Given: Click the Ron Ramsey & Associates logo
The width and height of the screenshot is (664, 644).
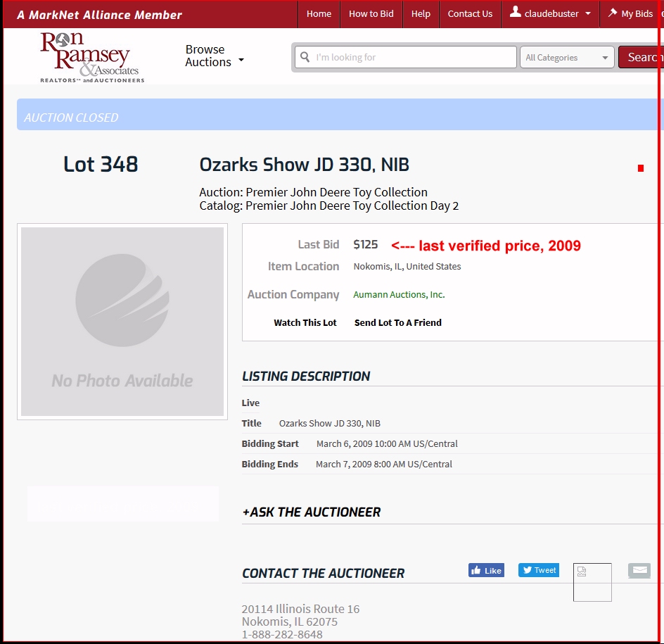Looking at the screenshot, I should coord(92,57).
